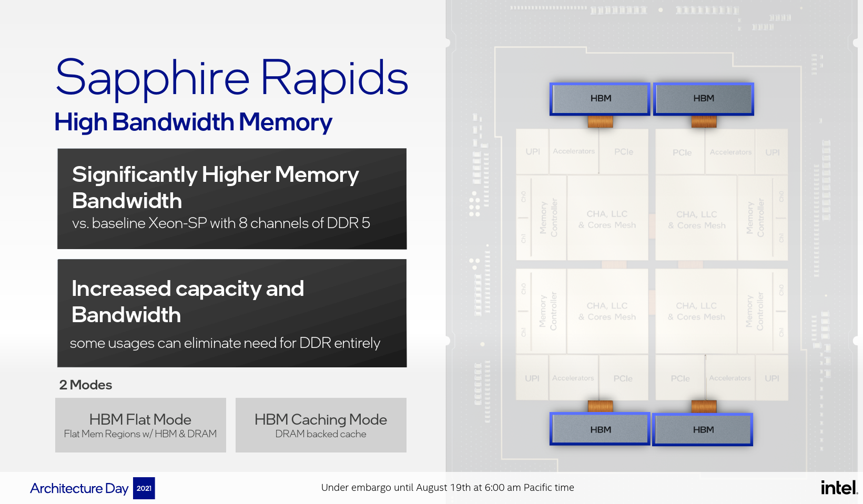Screen dimensions: 863x504
Task: Click the upper-left HBM block in the diagram
Action: coord(600,99)
